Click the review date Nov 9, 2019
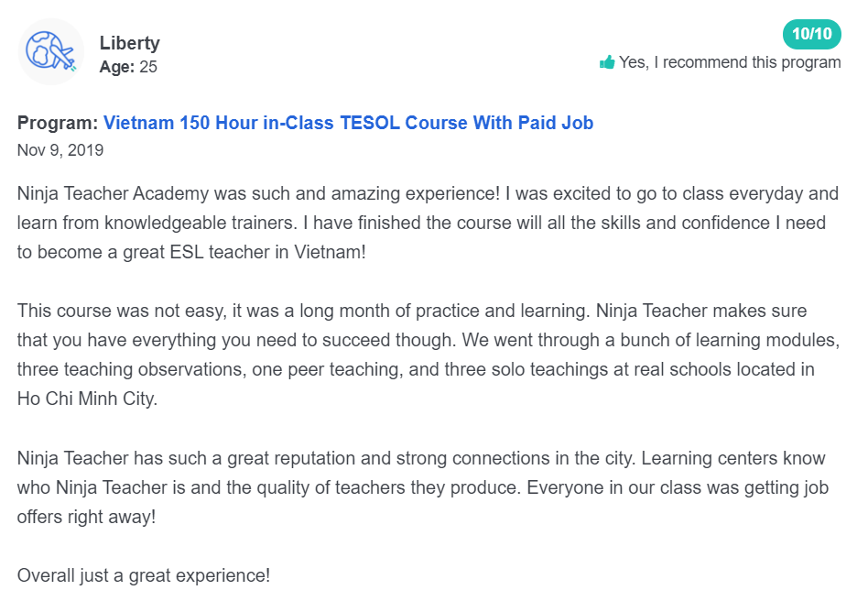 tap(60, 150)
